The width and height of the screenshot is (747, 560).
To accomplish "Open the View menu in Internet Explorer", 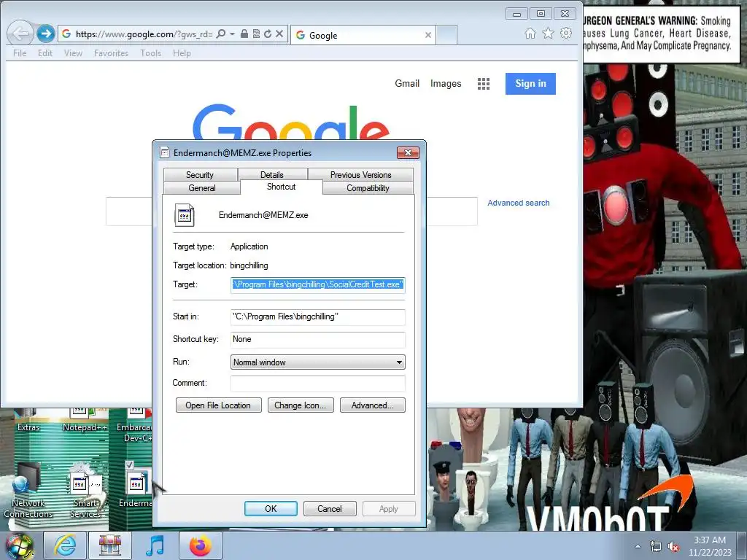I will 73,52.
